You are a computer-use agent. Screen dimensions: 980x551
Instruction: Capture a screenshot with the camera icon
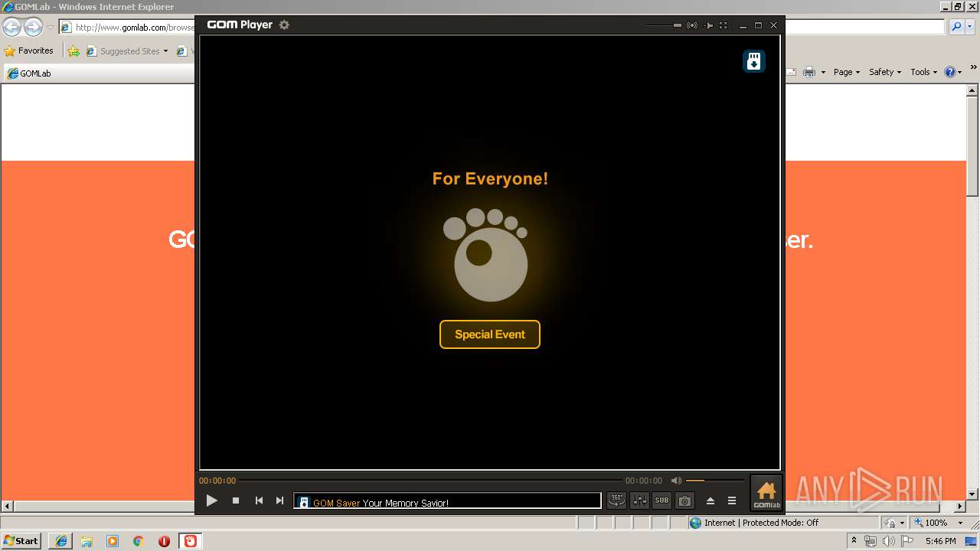pos(685,500)
